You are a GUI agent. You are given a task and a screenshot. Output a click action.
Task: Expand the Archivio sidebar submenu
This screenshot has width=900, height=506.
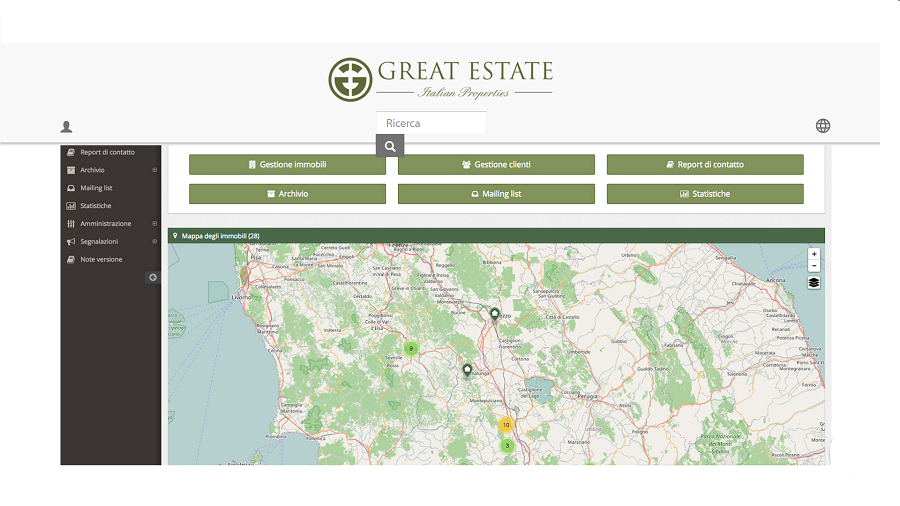(x=154, y=170)
